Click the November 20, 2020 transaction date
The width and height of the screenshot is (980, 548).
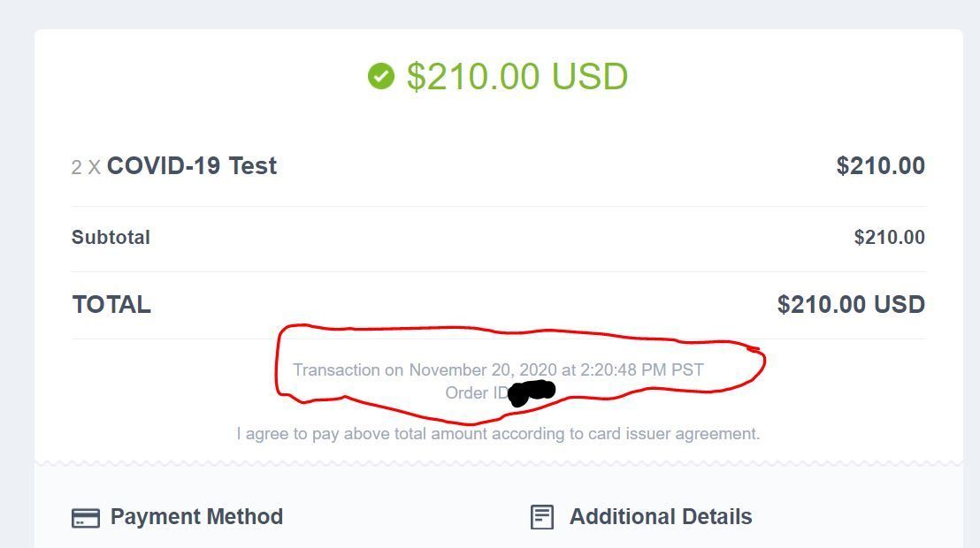coord(483,370)
